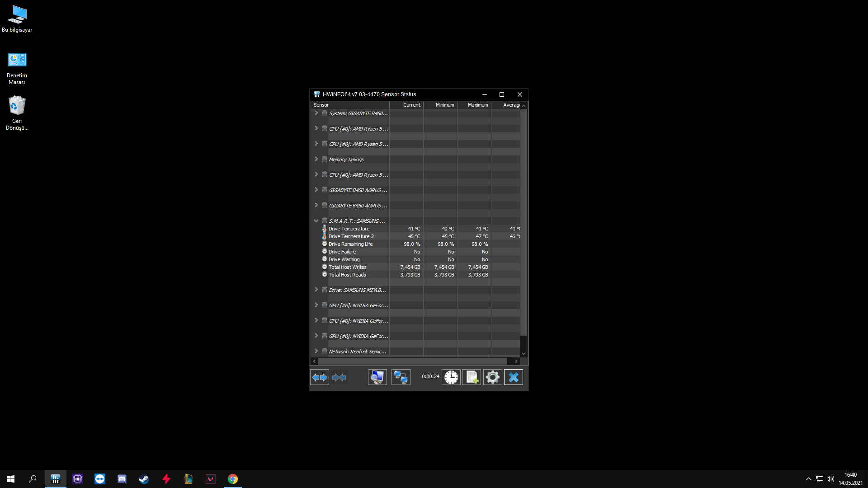This screenshot has height=488, width=868.
Task: Open sensor settings gear icon
Action: click(492, 377)
